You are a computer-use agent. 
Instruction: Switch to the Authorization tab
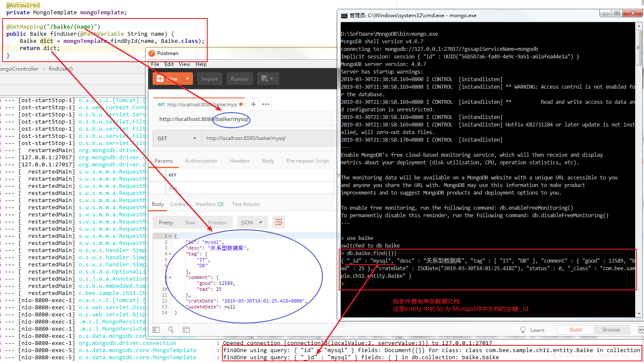(201, 161)
